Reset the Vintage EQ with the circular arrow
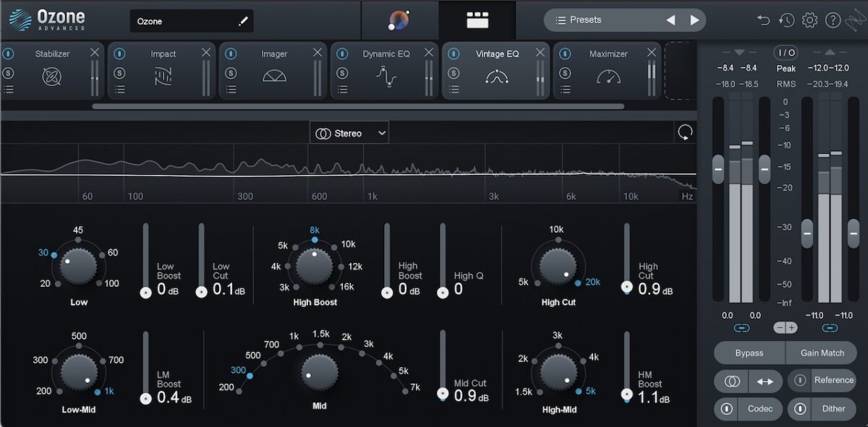Viewport: 868px width, 427px height. pyautogui.click(x=684, y=132)
